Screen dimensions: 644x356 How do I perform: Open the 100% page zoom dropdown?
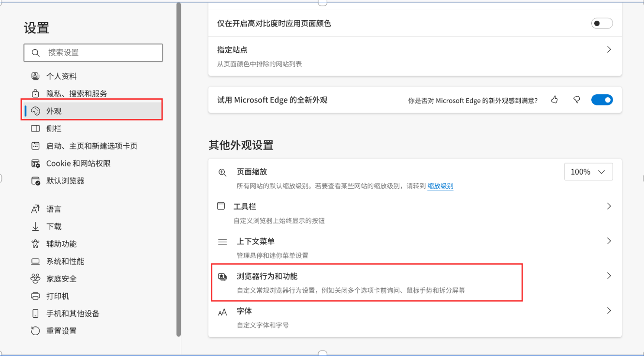[588, 172]
